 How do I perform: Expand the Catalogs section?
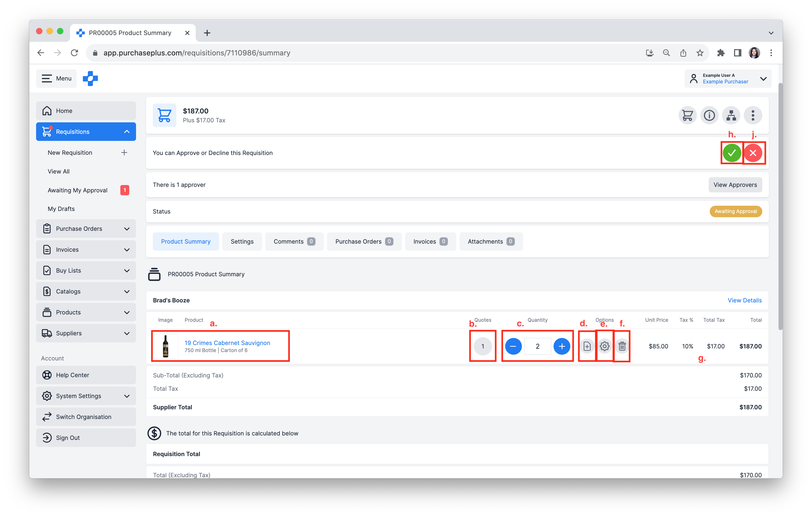86,291
